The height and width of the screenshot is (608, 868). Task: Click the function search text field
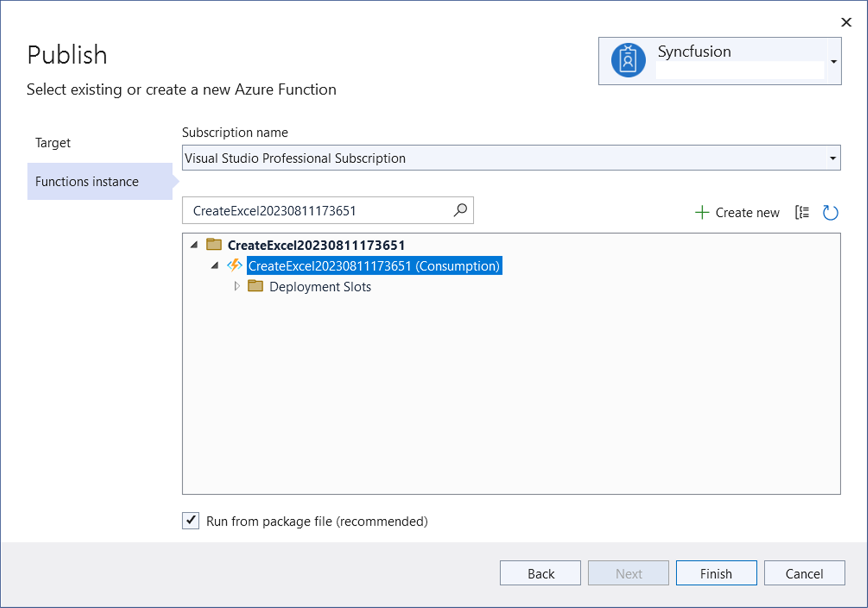coord(316,211)
